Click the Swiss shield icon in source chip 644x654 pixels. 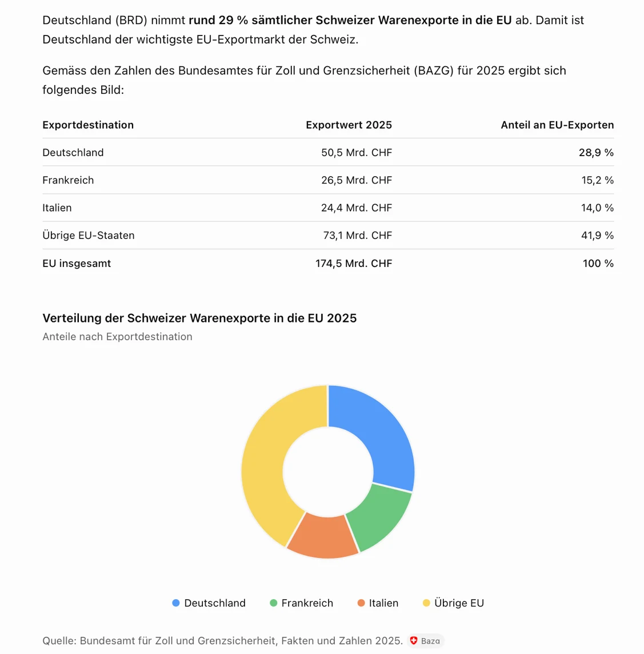(x=414, y=641)
